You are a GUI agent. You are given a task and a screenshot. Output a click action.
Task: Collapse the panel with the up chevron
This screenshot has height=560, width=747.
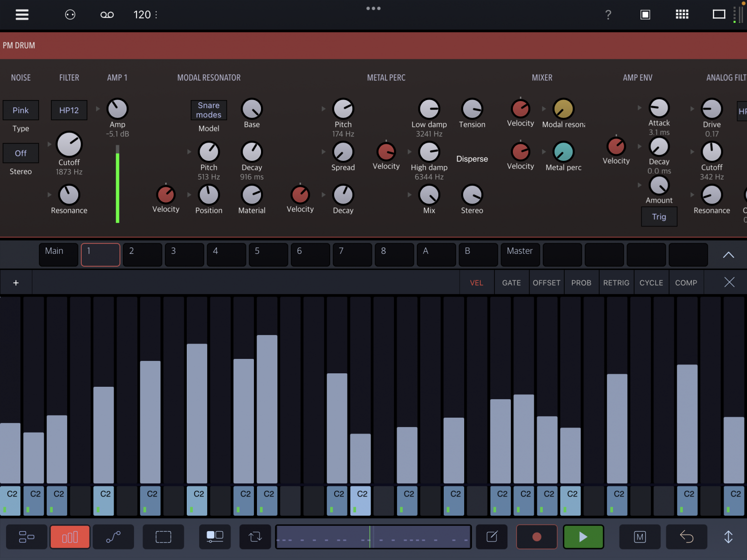click(x=728, y=255)
